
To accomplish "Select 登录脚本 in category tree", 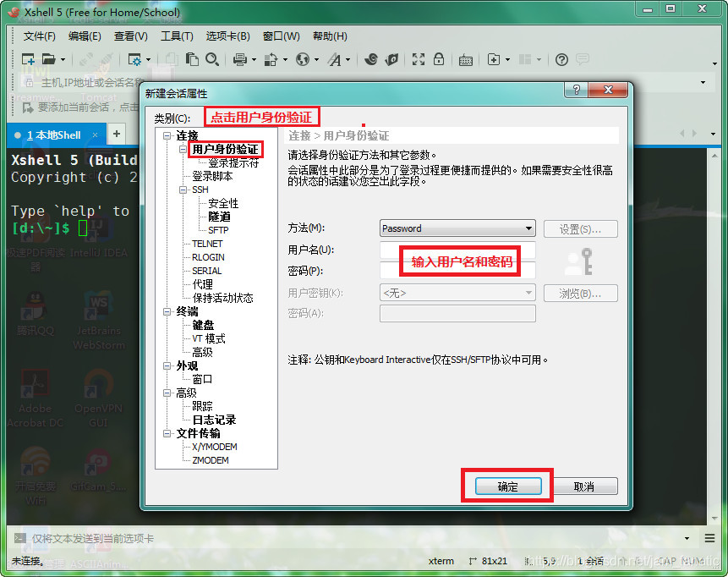I will click(212, 176).
